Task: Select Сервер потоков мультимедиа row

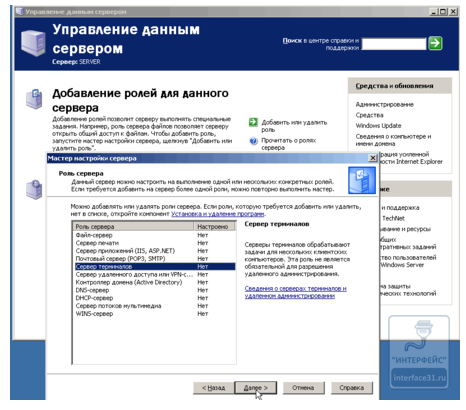Action: pyautogui.click(x=155, y=306)
